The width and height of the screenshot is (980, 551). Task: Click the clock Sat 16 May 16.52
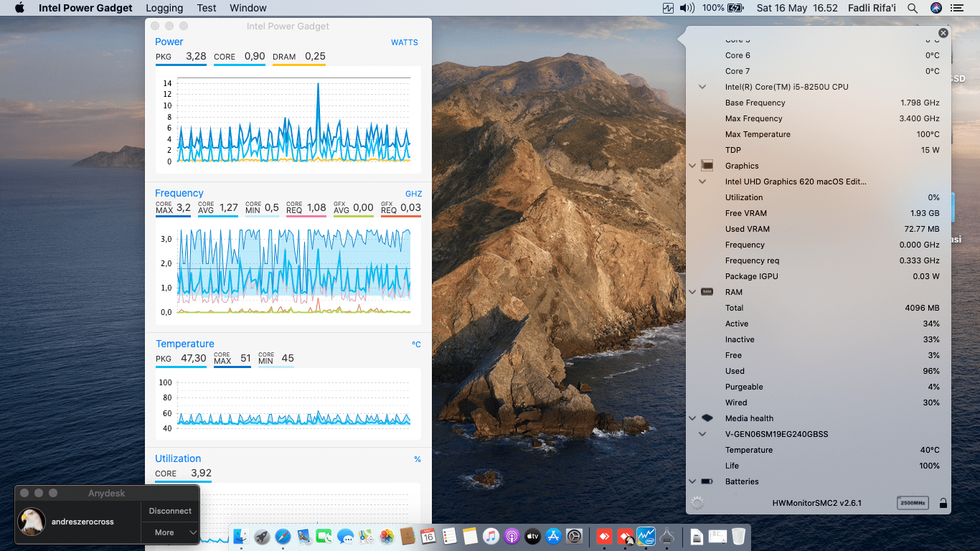coord(797,8)
